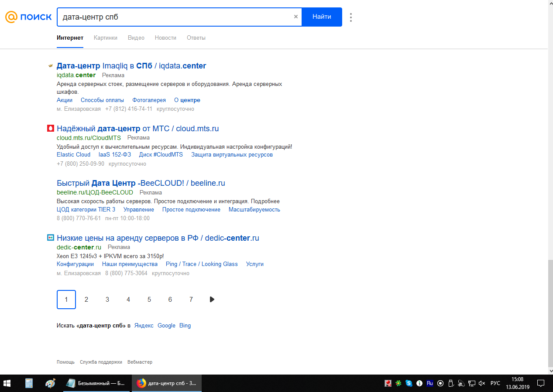Open the Windows notification center

coord(541,383)
